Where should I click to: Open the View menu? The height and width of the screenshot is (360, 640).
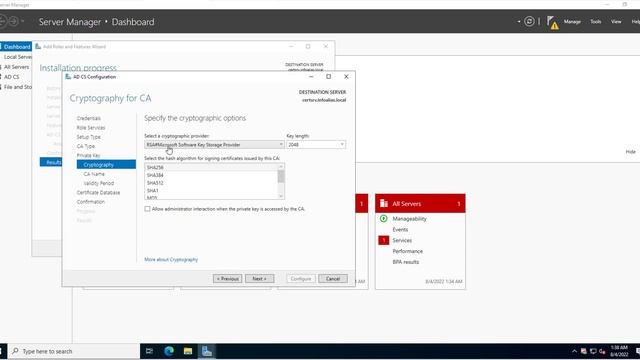tap(616, 22)
